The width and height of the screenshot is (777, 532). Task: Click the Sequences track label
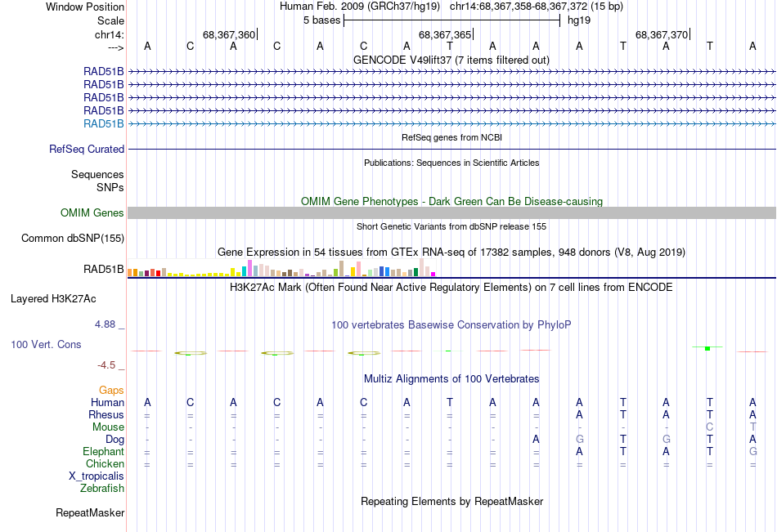(97, 174)
